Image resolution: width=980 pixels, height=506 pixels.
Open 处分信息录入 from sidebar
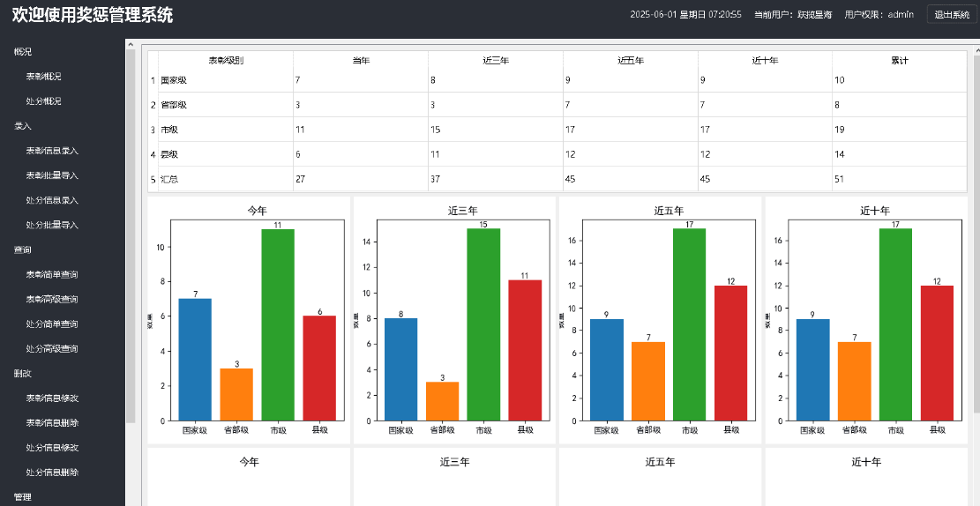pyautogui.click(x=52, y=200)
